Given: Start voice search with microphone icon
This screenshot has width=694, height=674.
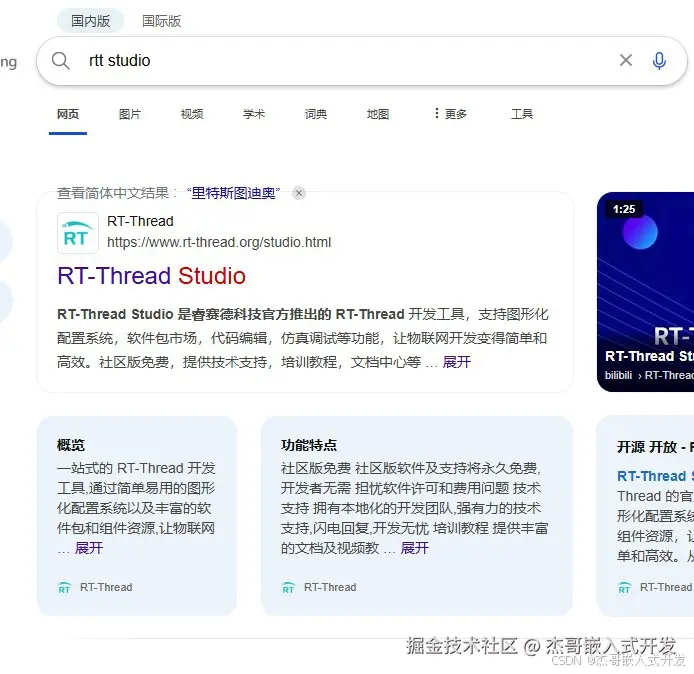Looking at the screenshot, I should coord(659,61).
